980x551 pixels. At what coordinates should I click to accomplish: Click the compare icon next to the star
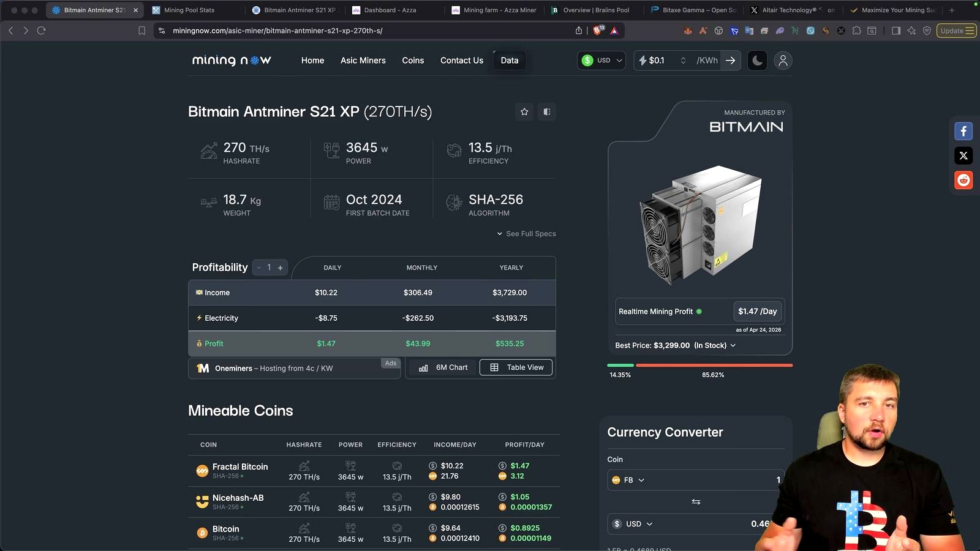pyautogui.click(x=547, y=111)
